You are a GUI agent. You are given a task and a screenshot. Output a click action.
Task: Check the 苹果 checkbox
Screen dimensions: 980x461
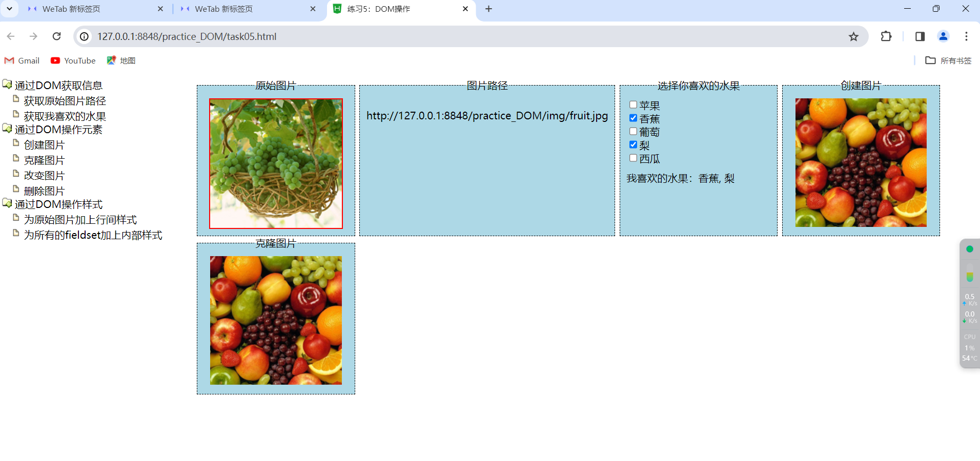coord(633,105)
